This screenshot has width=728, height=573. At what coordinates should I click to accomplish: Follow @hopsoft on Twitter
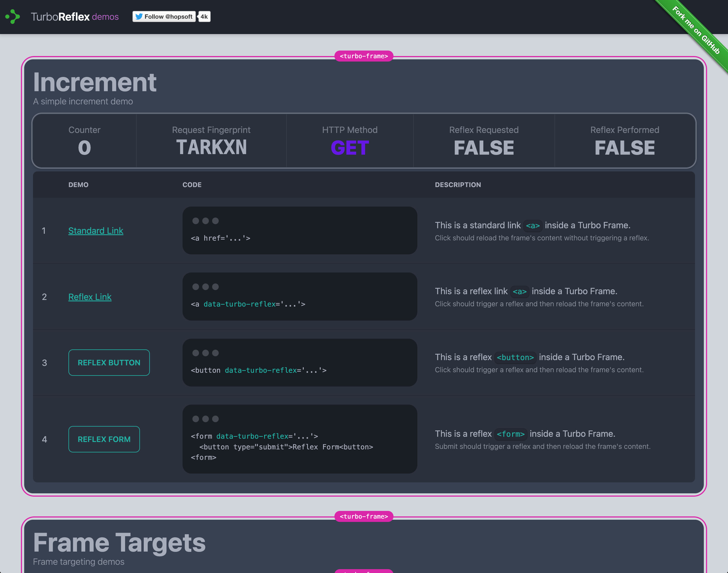pyautogui.click(x=164, y=16)
